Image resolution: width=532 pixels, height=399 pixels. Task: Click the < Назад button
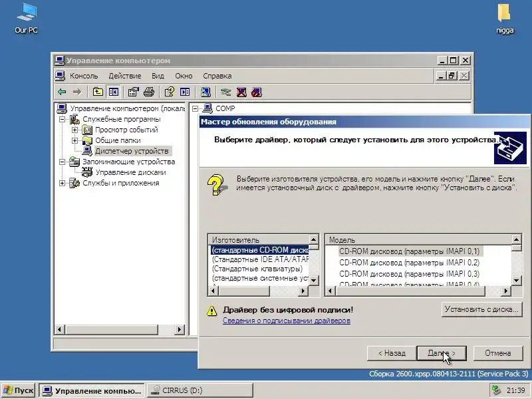[x=392, y=353]
